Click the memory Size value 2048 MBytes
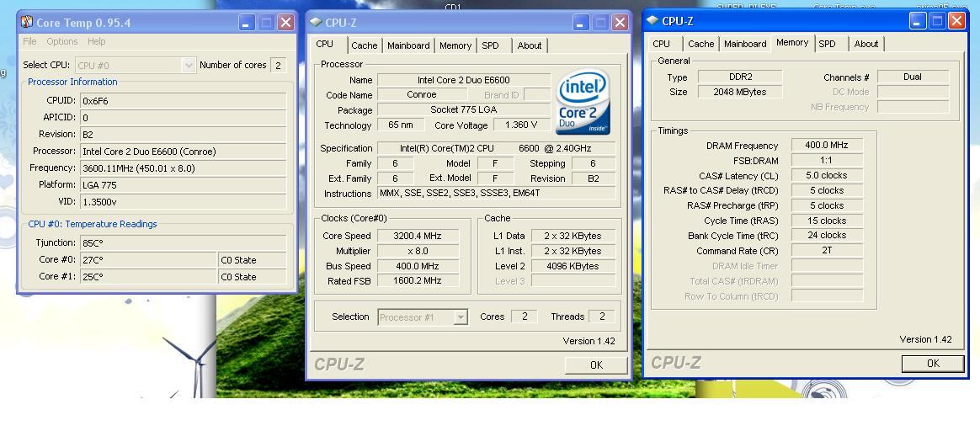The width and height of the screenshot is (980, 431). [x=740, y=92]
